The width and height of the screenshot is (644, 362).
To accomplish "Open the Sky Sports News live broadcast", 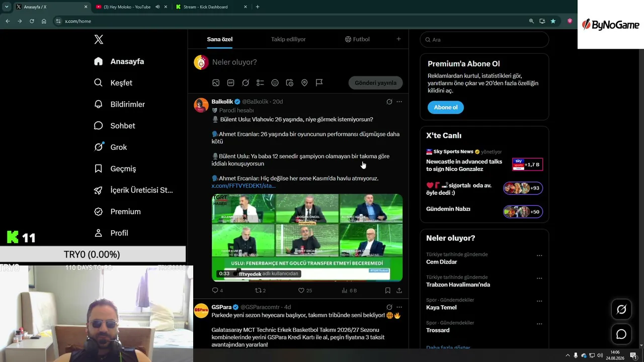I will [x=484, y=162].
